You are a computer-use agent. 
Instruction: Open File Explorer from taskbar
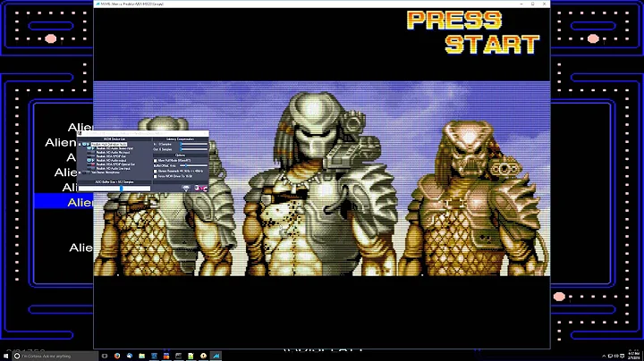click(141, 356)
